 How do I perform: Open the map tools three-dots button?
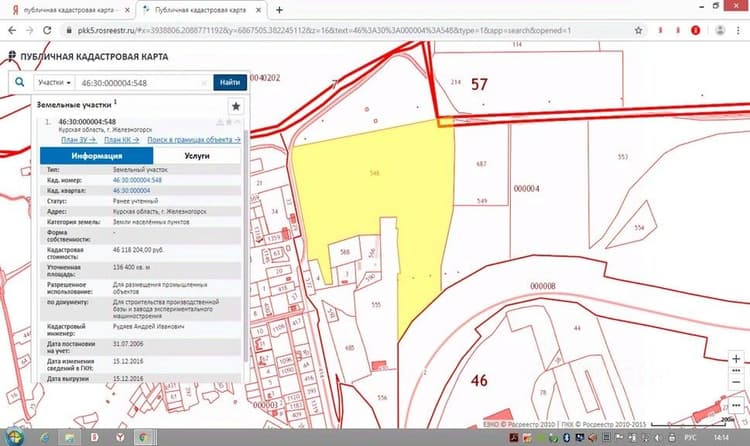coord(736,405)
